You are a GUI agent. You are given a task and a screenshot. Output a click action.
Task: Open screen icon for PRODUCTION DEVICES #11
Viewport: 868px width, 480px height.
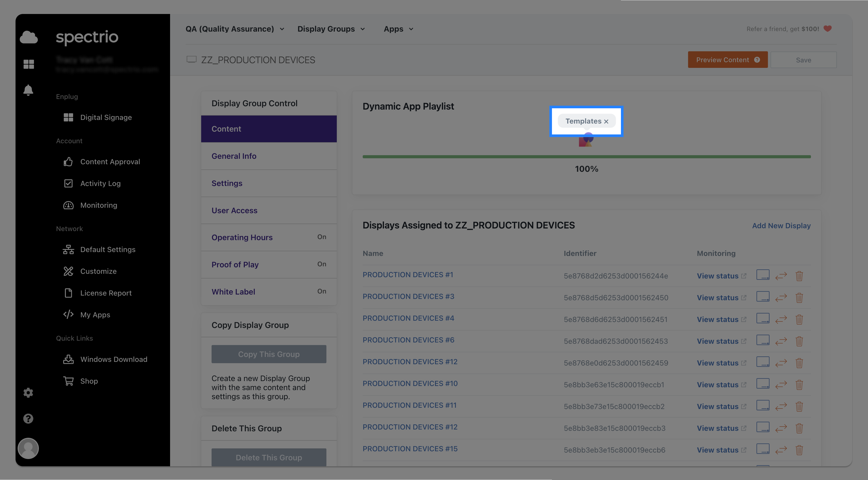pyautogui.click(x=763, y=405)
